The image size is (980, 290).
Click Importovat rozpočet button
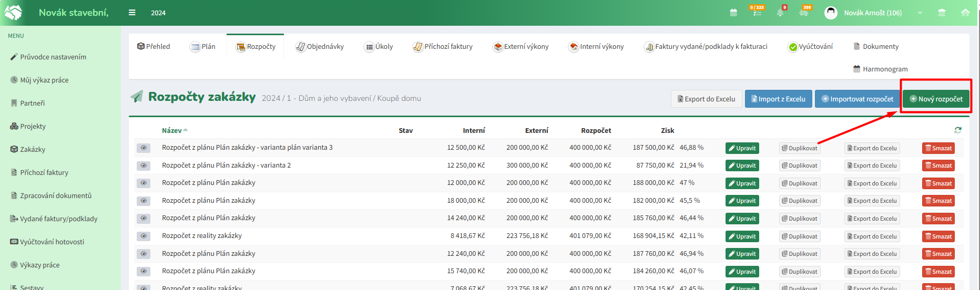[857, 99]
